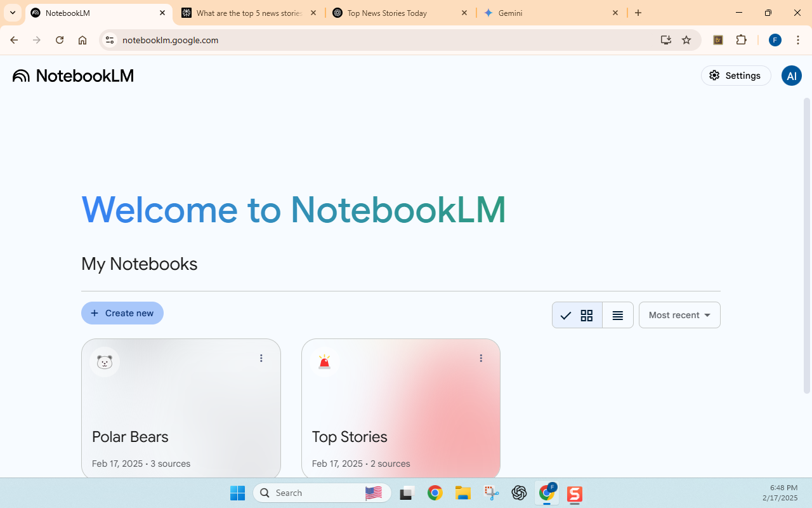Open Chrome extensions from the toolbar
Viewport: 812px width, 508px height.
coord(741,39)
